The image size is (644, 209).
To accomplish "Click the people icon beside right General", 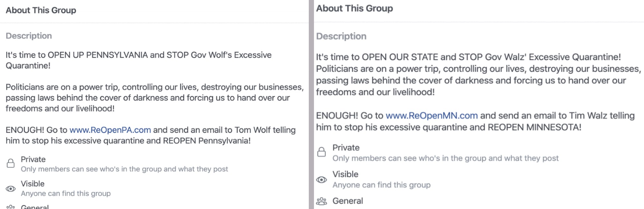I will 321,201.
